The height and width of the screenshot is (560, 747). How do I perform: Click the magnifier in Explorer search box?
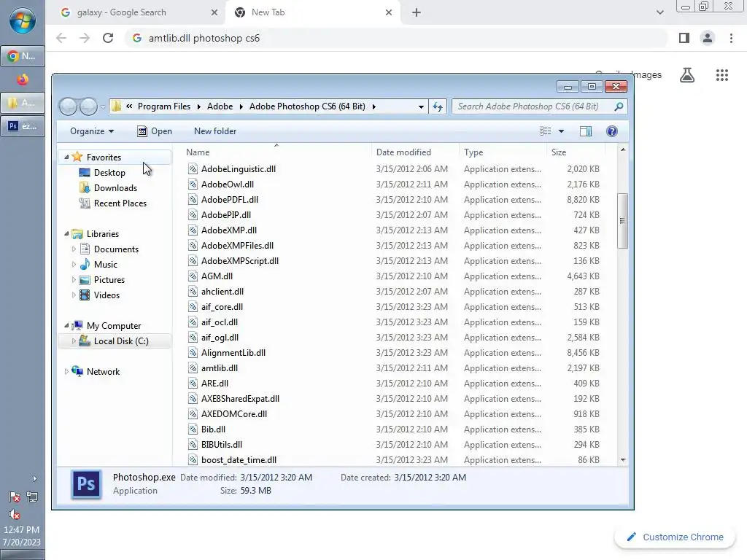(x=619, y=106)
